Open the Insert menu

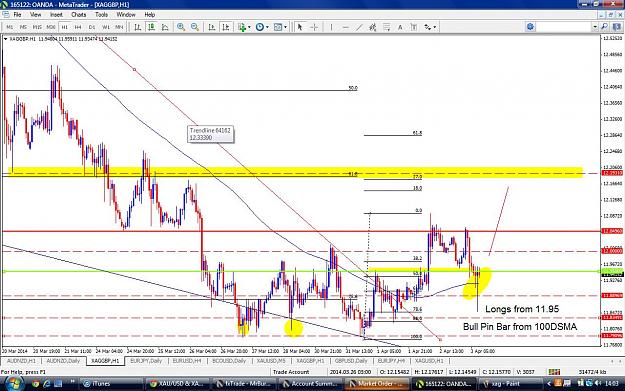(x=56, y=15)
